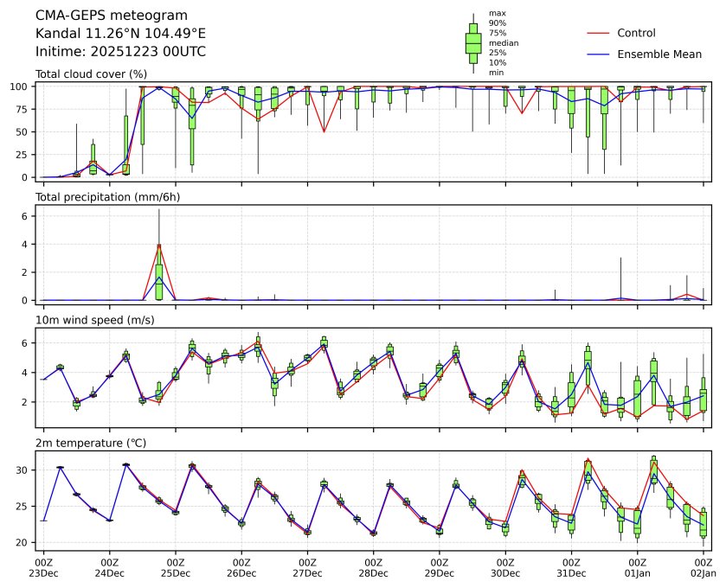Select the Control legend label
Viewport: 726px width, 588px height.
pyautogui.click(x=636, y=33)
